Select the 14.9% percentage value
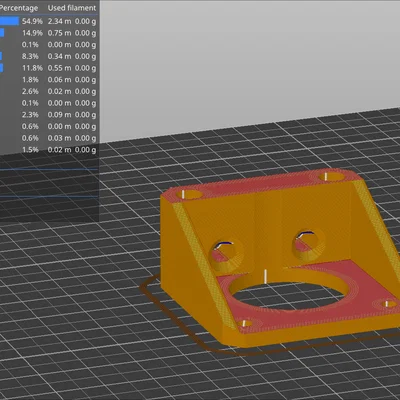The width and height of the screenshot is (400, 400). point(32,33)
